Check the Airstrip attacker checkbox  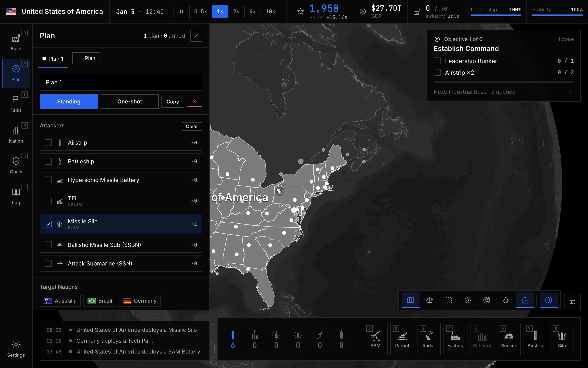(x=48, y=143)
